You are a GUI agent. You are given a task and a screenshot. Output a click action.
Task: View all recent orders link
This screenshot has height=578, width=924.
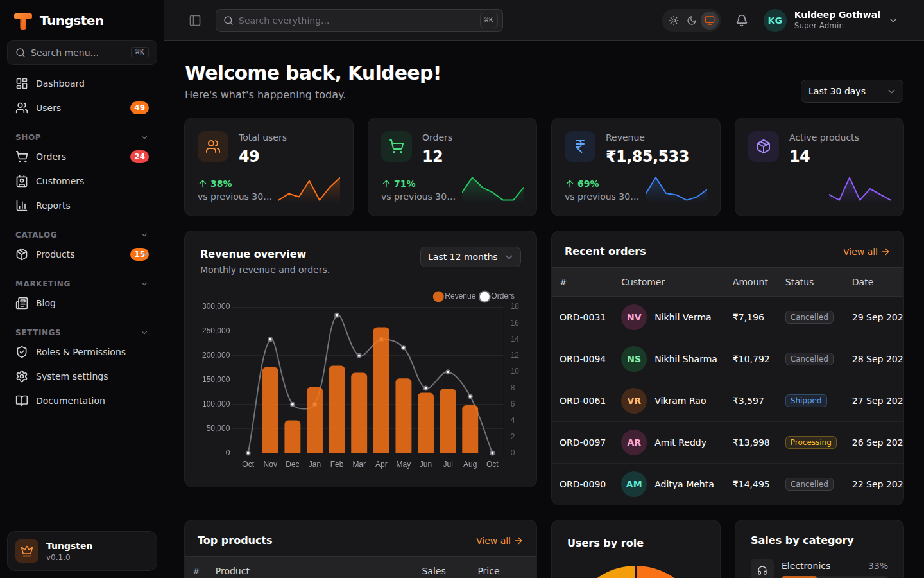click(866, 252)
